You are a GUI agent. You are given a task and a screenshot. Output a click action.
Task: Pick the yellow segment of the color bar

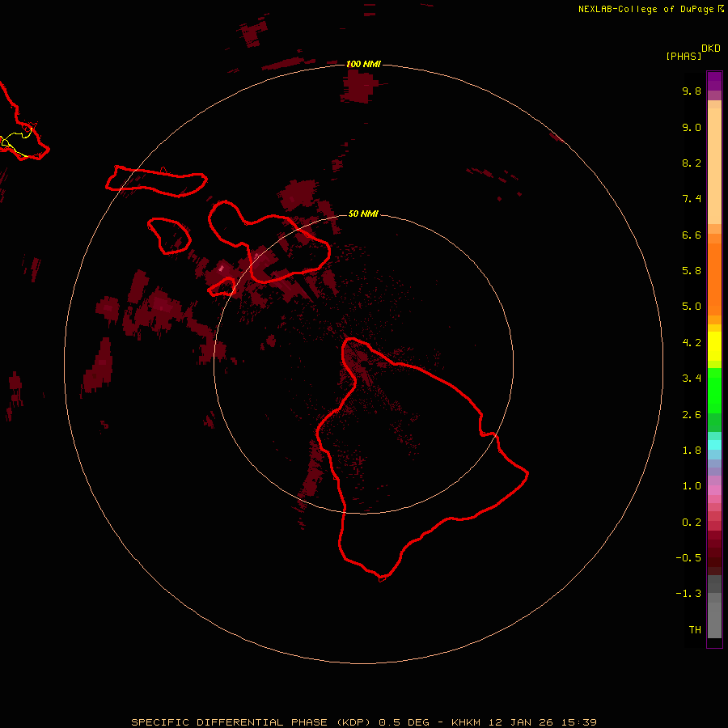pyautogui.click(x=714, y=346)
